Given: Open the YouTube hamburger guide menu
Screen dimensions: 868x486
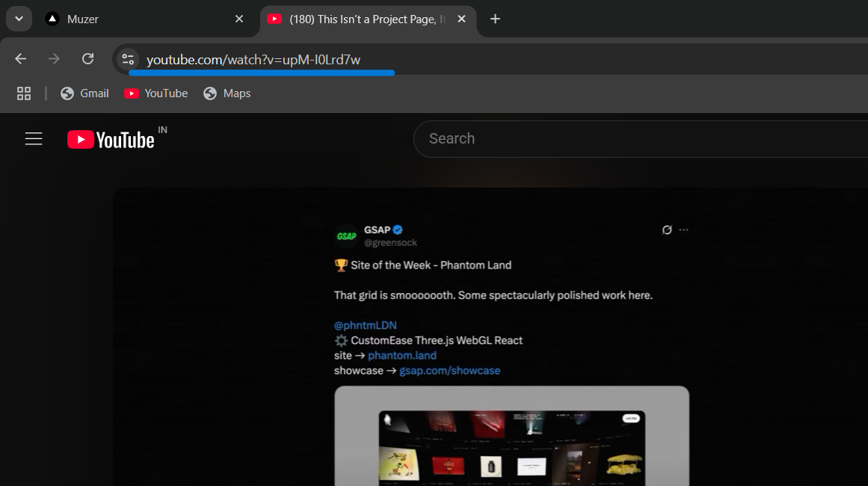Looking at the screenshot, I should [34, 139].
